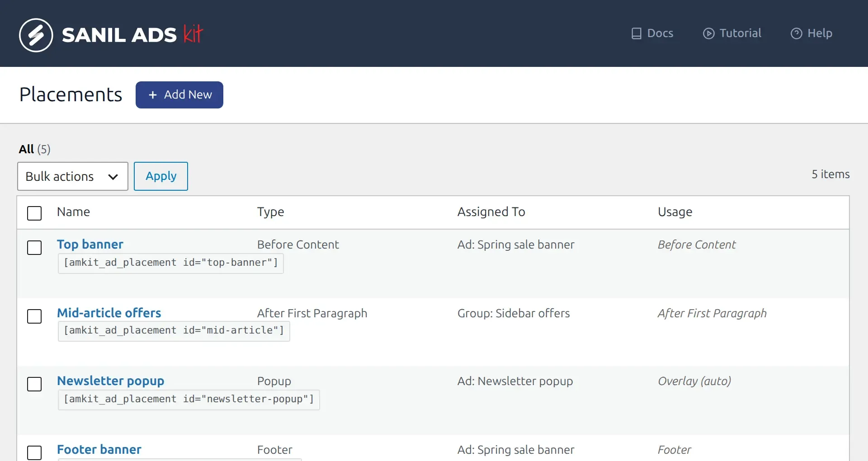Click the Type column header
The width and height of the screenshot is (868, 461).
tap(270, 212)
